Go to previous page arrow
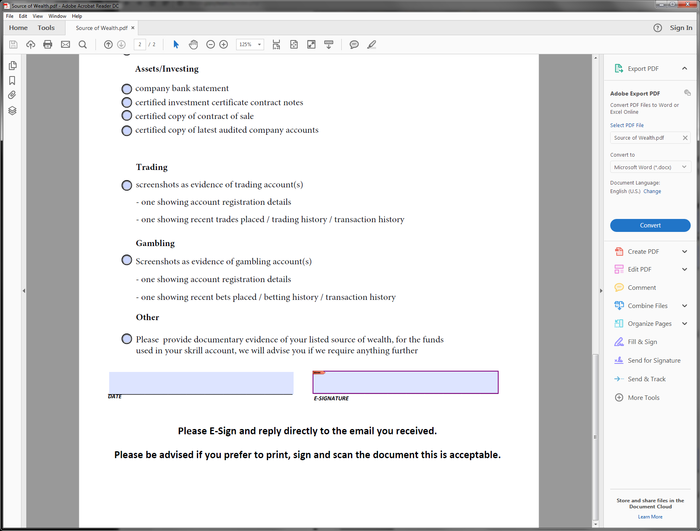Screen dimensions: 700x531 point(108,45)
